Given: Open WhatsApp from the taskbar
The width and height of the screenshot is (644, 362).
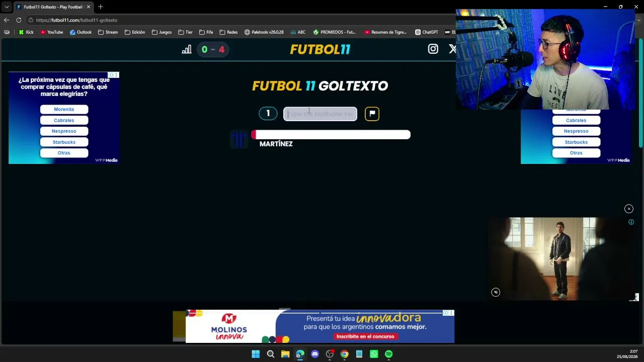Looking at the screenshot, I should point(374,354).
